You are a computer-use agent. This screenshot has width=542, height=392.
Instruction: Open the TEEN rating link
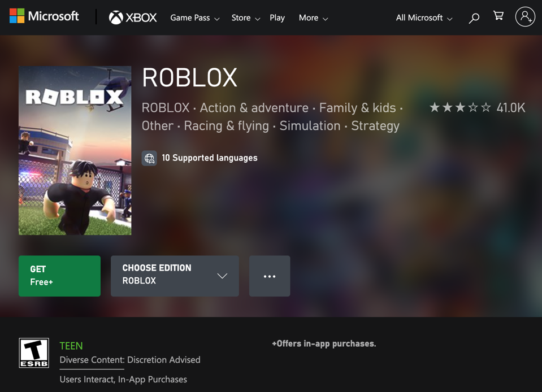pyautogui.click(x=71, y=346)
